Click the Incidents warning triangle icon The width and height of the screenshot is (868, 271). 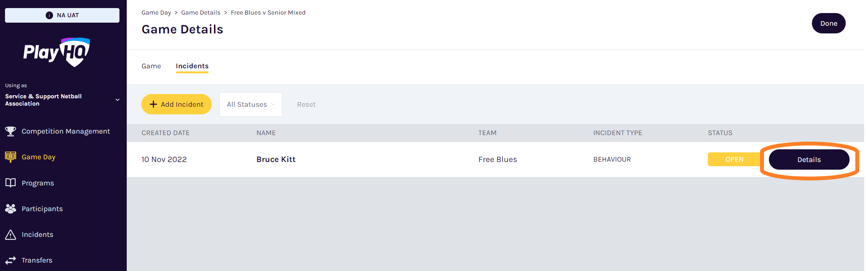[x=10, y=235]
